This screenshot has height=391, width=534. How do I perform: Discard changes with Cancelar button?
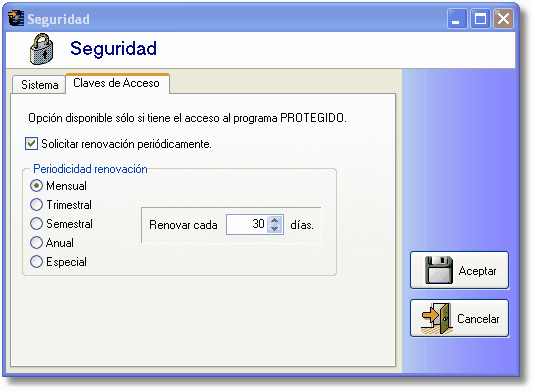pos(459,318)
